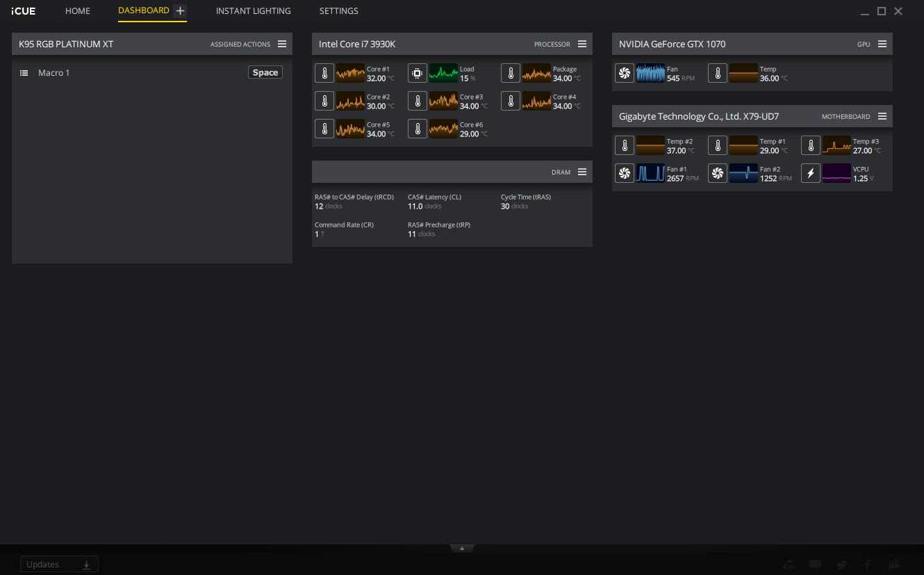Click the motherboard Fan #1 icon

(625, 173)
